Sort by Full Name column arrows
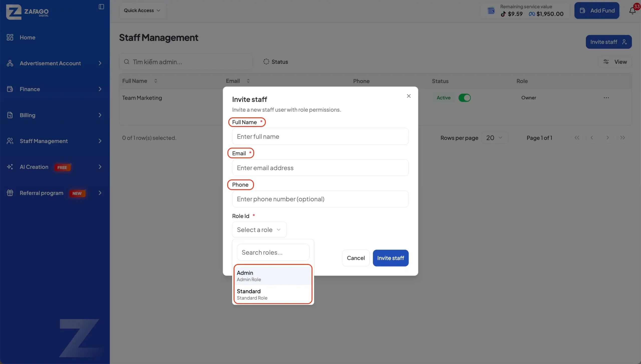The image size is (641, 364). point(155,81)
